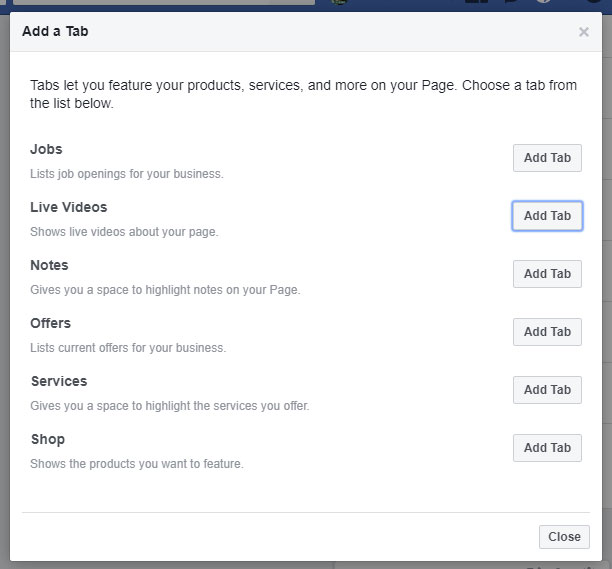Add the Services tab
Screen dimensions: 612x569
point(547,390)
